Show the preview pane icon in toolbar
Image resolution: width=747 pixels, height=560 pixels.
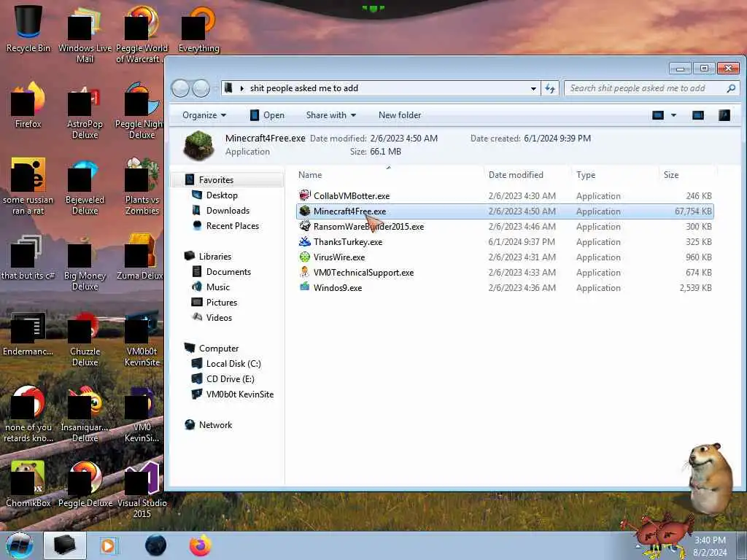coord(698,115)
